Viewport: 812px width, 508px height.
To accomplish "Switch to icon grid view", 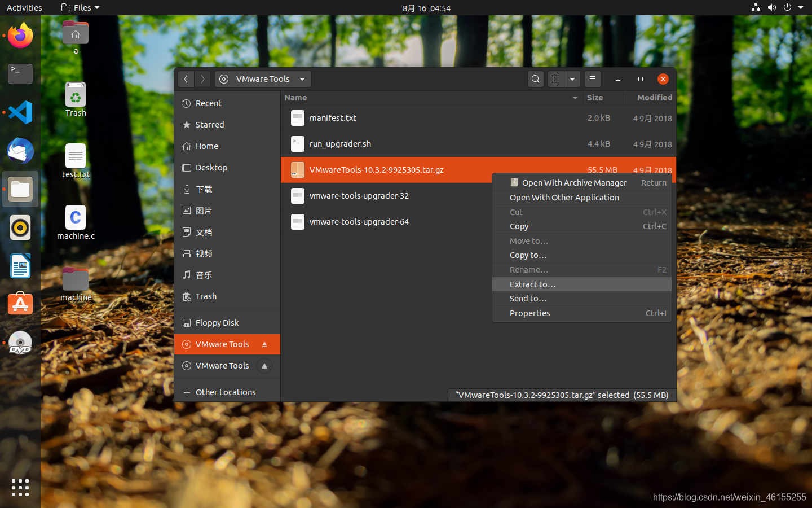I will [556, 79].
